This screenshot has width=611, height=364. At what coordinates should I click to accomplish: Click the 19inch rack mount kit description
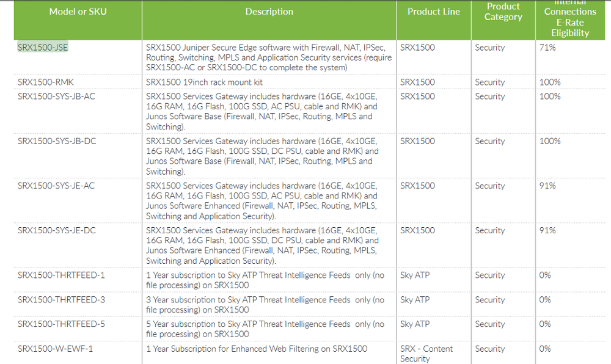coord(204,82)
